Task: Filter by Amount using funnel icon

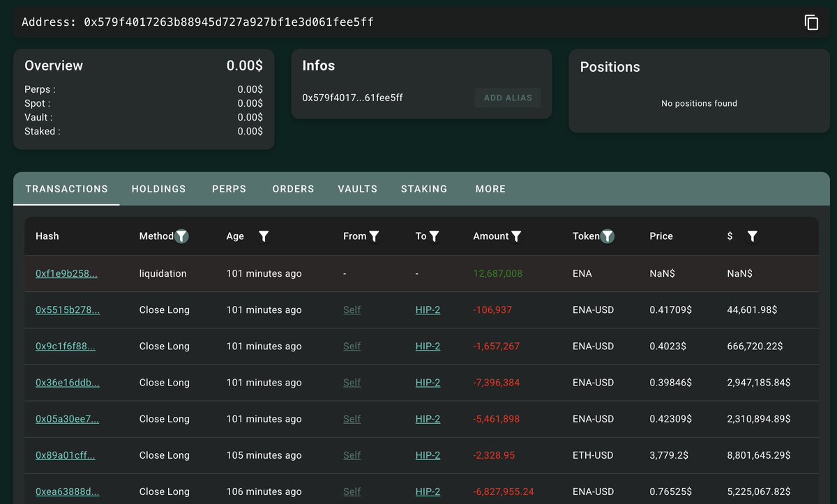Action: tap(516, 236)
